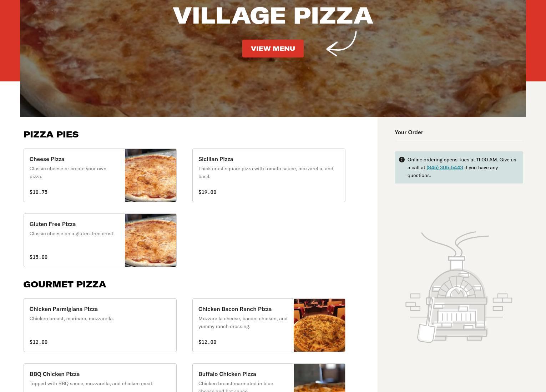Click the curved arrow next to View Menu
546x392 pixels.
coord(342,44)
